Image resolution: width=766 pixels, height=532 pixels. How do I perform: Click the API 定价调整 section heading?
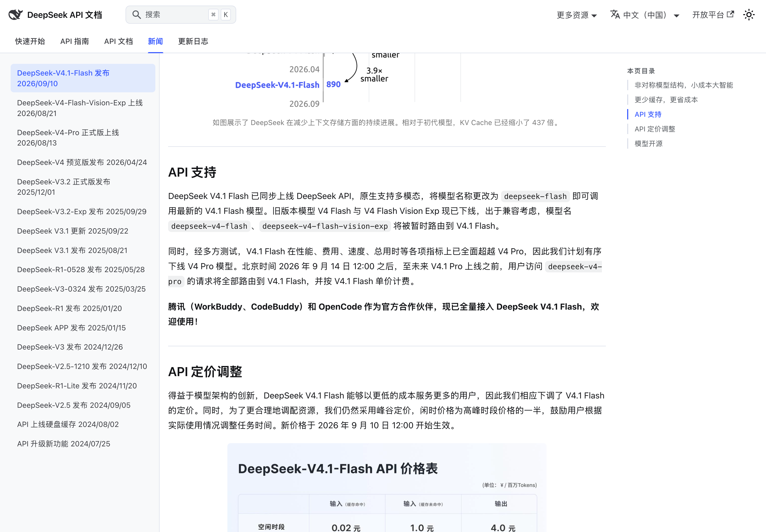(205, 372)
